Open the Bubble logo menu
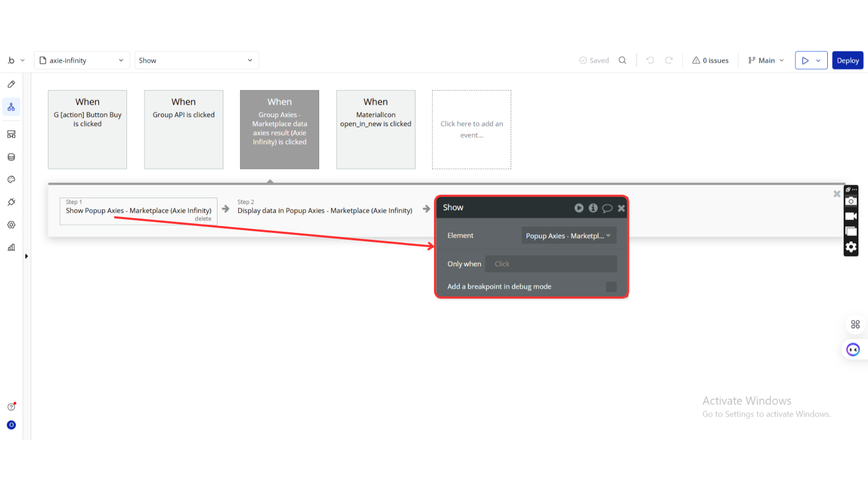Viewport: 868px width, 489px height. coord(11,60)
